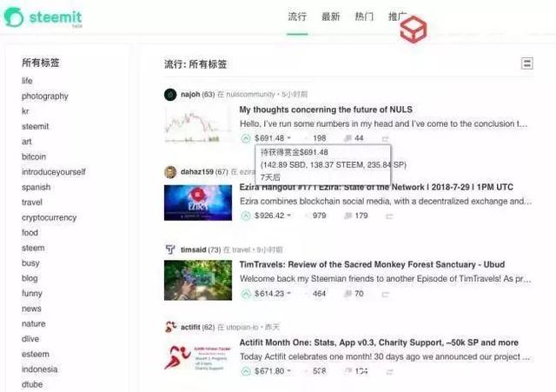Screen dimensions: 556x392
Task: Upvote the TimTravels post
Action: tap(246, 294)
